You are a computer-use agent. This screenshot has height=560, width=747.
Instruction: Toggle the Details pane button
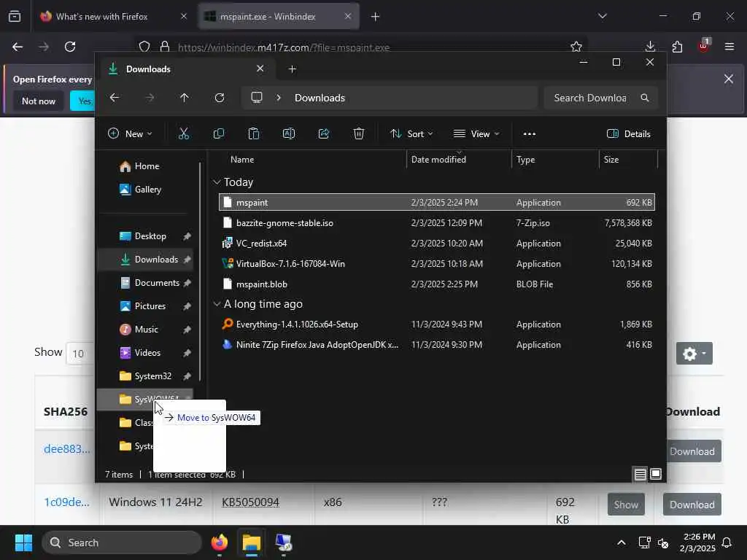[x=628, y=134]
